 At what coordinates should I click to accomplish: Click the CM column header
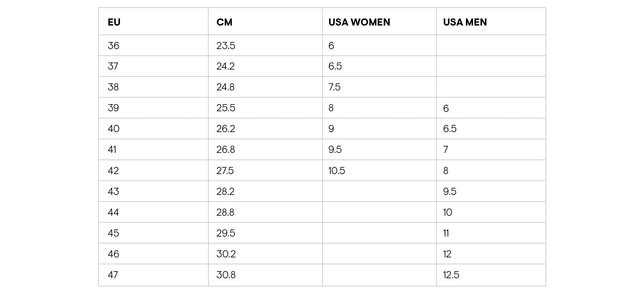pos(224,22)
